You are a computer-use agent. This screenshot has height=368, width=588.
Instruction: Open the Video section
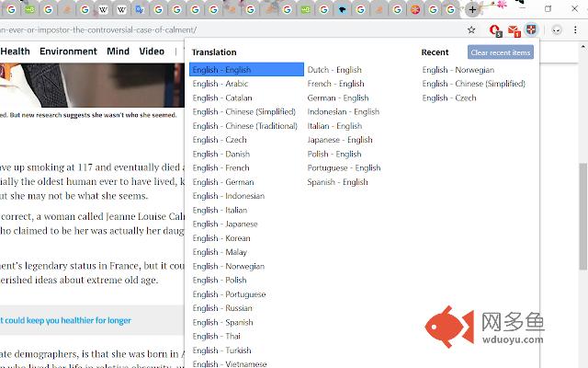point(152,52)
